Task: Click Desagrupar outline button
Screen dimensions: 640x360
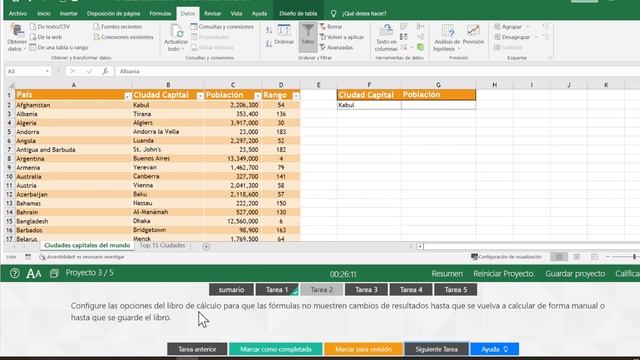Action: click(511, 37)
